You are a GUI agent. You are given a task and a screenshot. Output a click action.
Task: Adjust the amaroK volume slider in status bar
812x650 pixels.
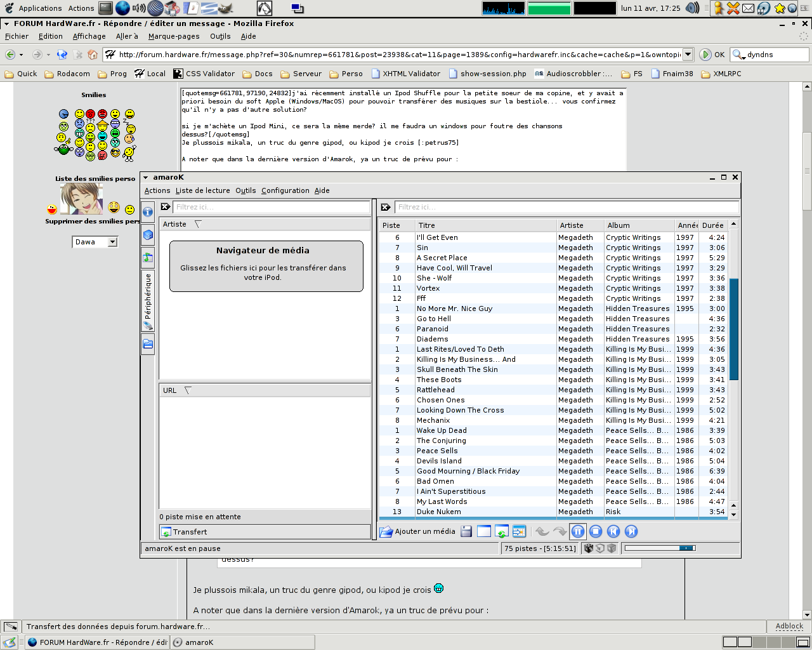coord(660,548)
